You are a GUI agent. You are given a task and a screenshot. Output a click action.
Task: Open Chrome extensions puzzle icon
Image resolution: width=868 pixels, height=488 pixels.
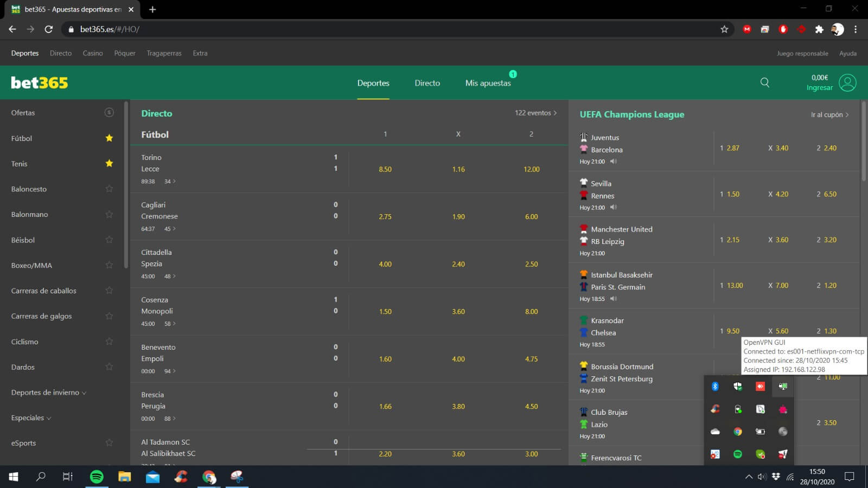click(x=819, y=29)
